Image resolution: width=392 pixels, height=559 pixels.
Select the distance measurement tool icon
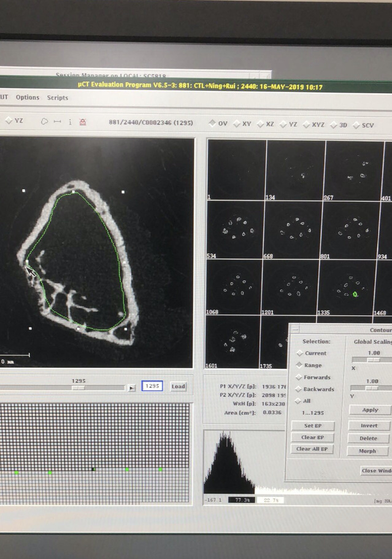tap(57, 121)
